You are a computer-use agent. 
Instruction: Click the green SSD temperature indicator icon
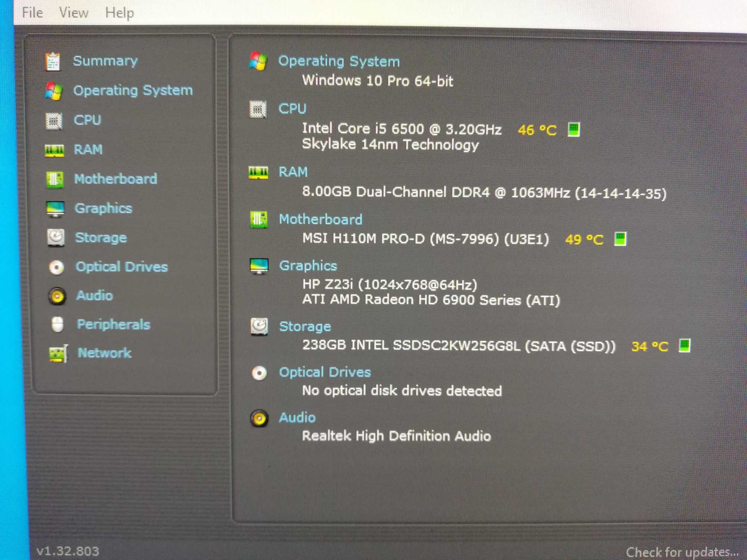[x=685, y=345]
